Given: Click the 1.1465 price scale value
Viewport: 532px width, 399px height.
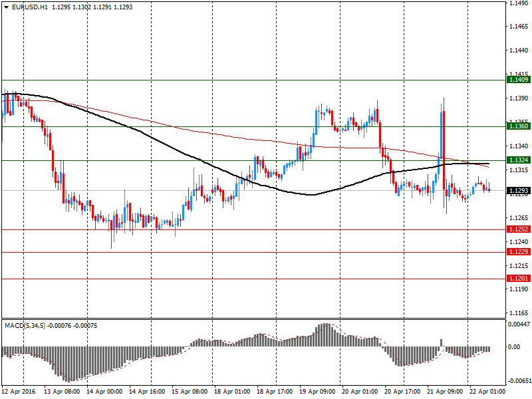Looking at the screenshot, I should tap(519, 27).
